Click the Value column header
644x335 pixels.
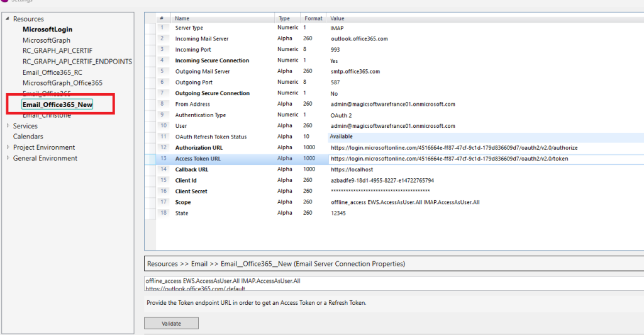pyautogui.click(x=338, y=19)
